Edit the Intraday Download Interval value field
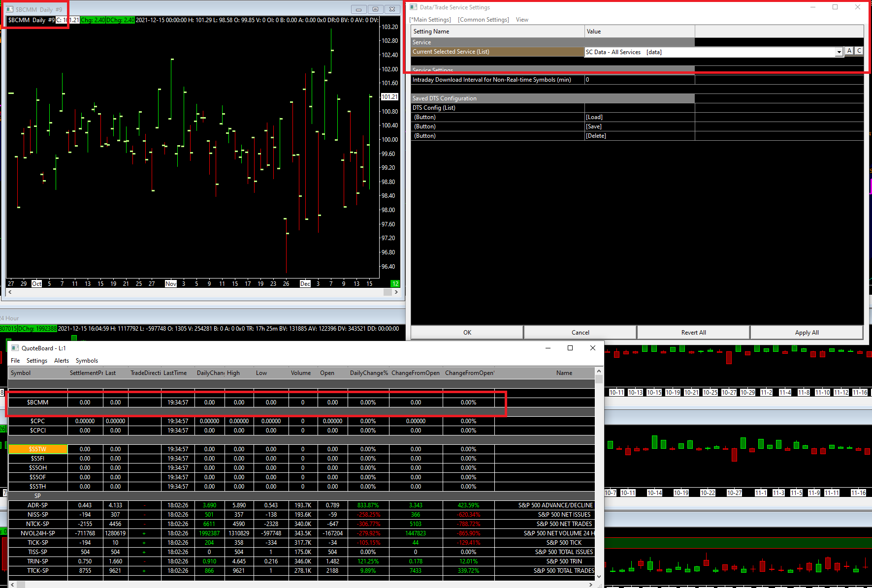The width and height of the screenshot is (872, 588). coord(640,80)
